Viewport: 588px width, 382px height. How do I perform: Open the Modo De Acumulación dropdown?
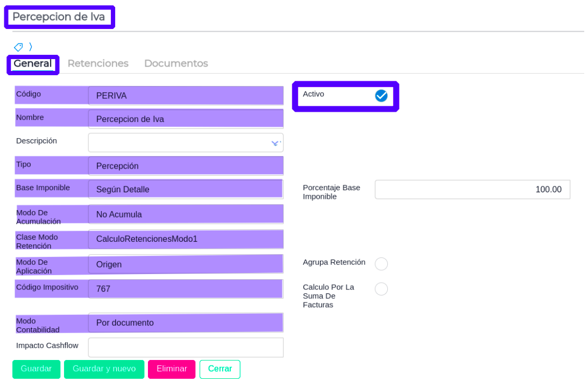point(186,214)
